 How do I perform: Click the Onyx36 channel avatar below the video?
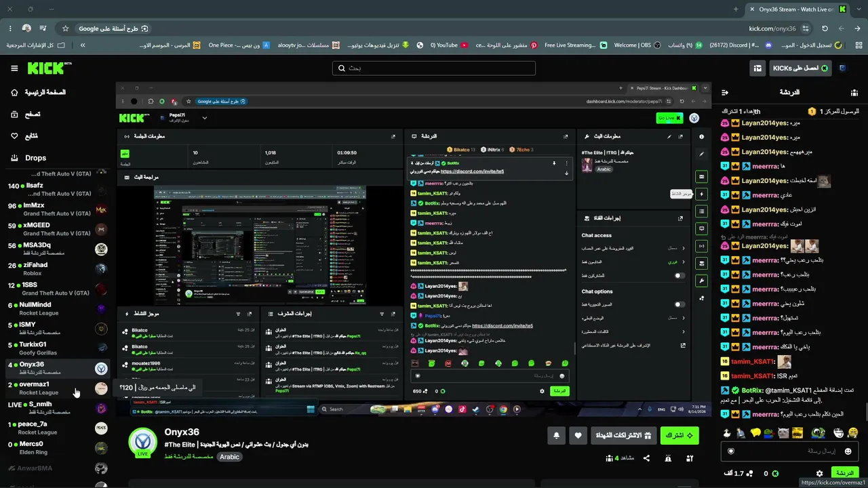[x=143, y=442]
